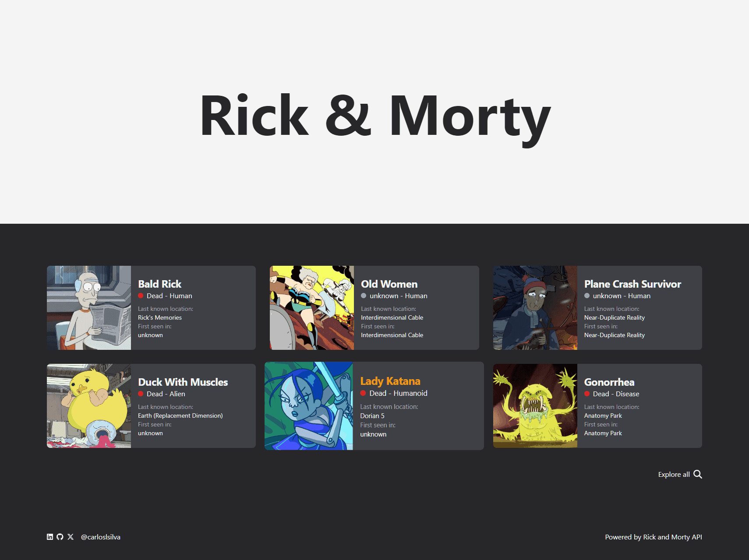This screenshot has height=560, width=749.
Task: Open the LinkedIn icon in the footer
Action: click(x=49, y=536)
